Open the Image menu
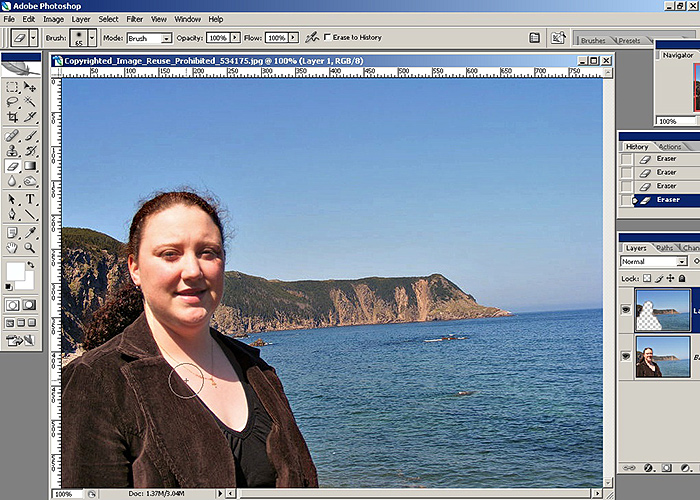 [53, 19]
